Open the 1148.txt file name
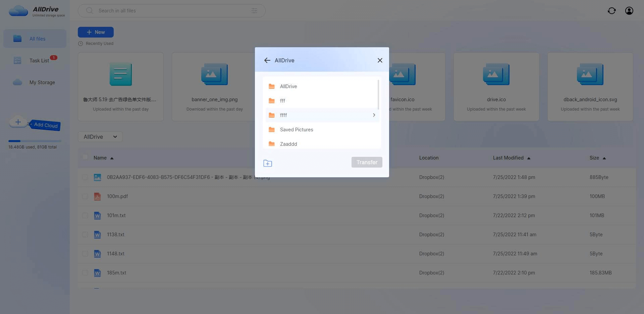The width and height of the screenshot is (644, 314). pyautogui.click(x=116, y=254)
